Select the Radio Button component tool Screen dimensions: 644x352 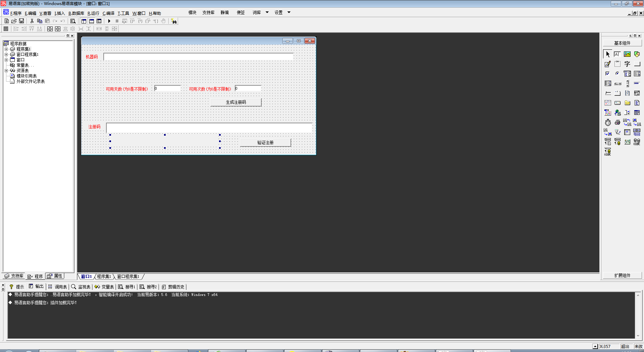[x=618, y=74]
